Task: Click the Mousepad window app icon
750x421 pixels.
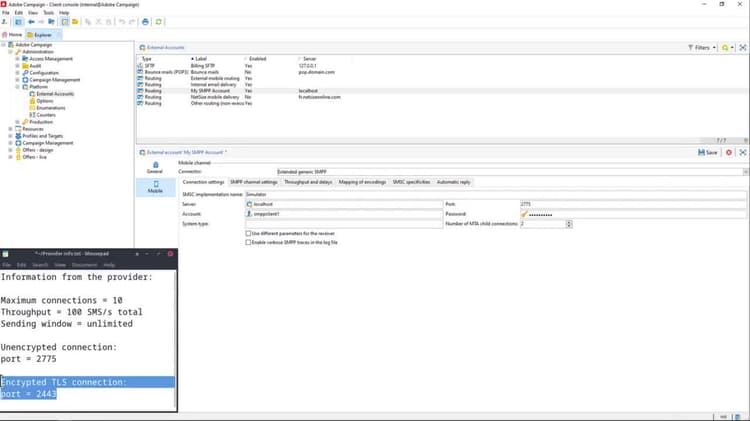Action: point(5,254)
